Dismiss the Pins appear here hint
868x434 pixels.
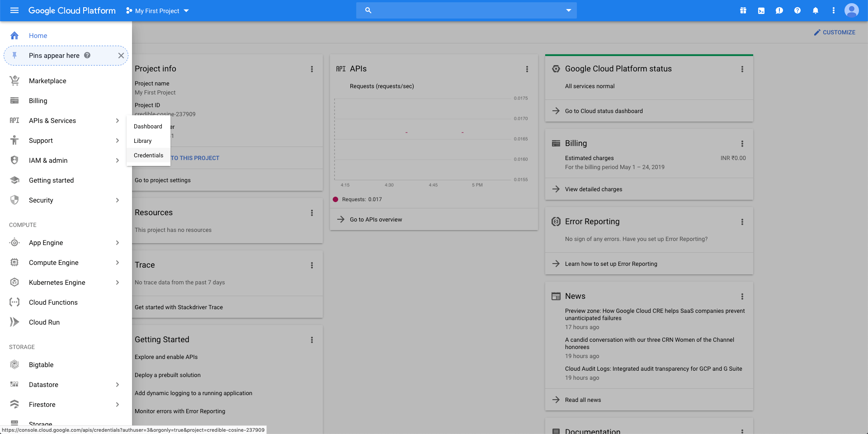coord(121,56)
